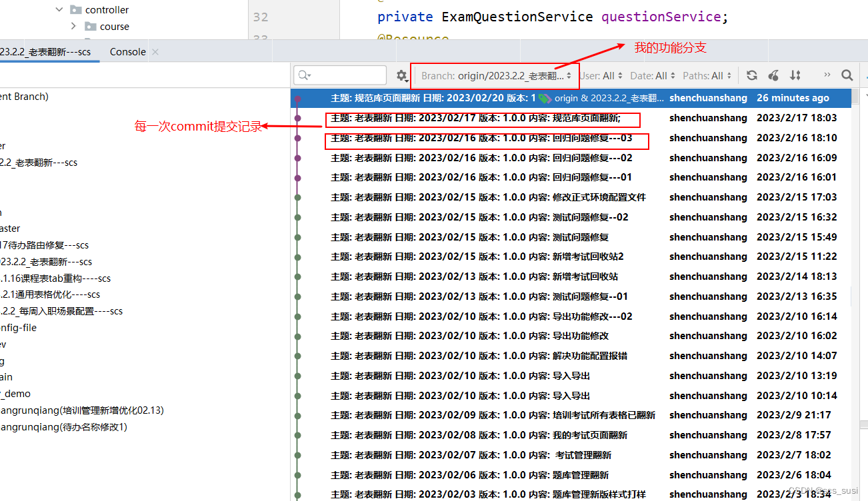Open the Git log settings gear
Viewport: 868px width, 501px height.
coord(401,76)
